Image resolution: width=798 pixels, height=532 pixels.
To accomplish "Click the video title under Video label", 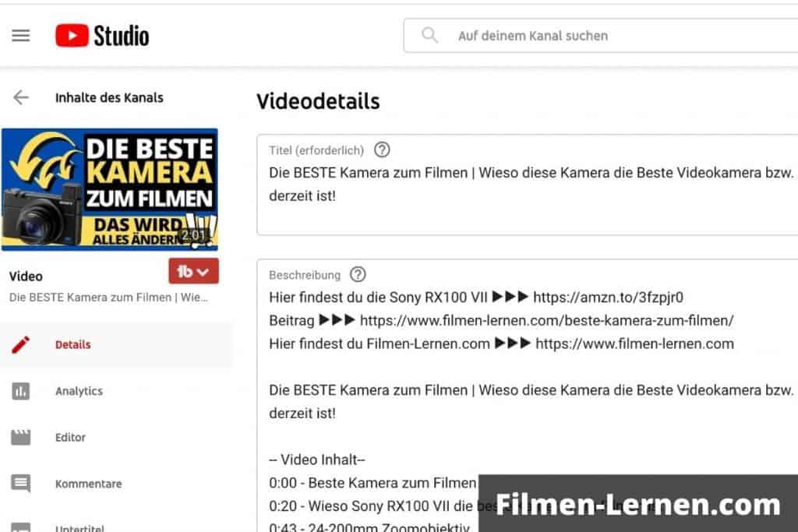I will [x=108, y=298].
